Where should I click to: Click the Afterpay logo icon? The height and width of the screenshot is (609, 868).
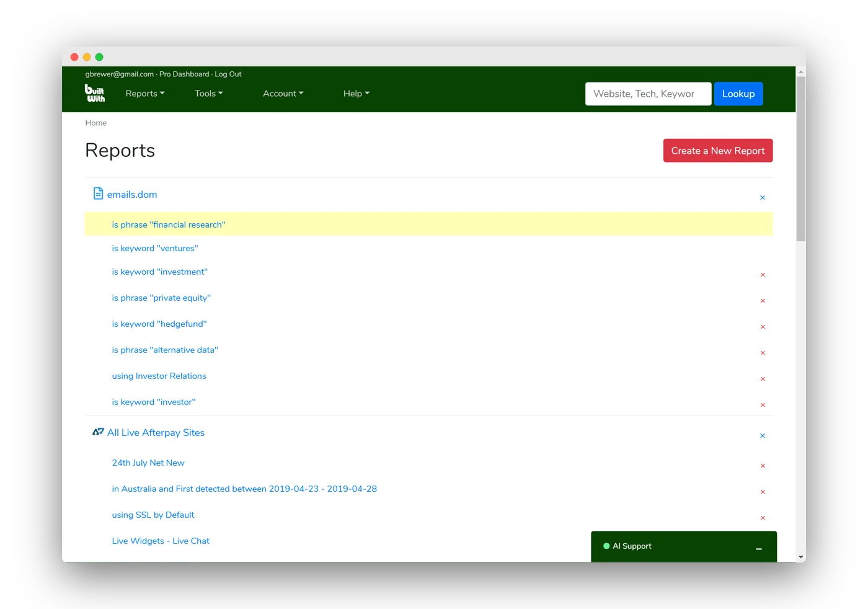click(x=98, y=432)
